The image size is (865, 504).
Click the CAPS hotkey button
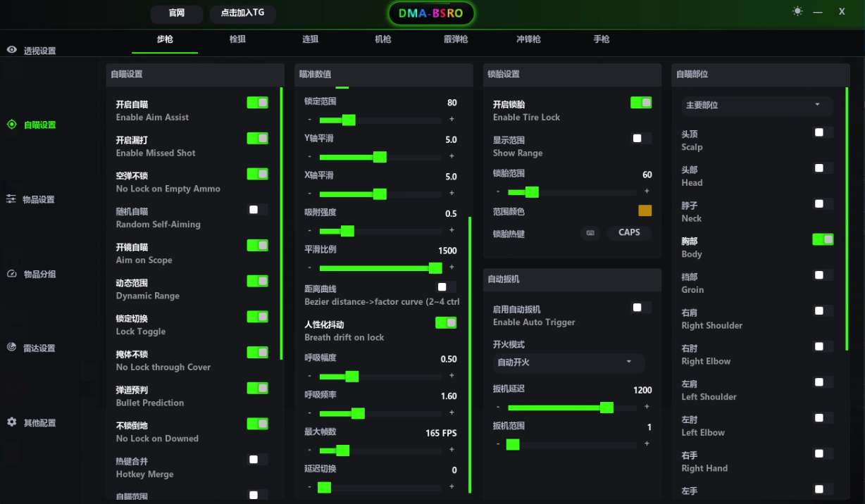629,233
